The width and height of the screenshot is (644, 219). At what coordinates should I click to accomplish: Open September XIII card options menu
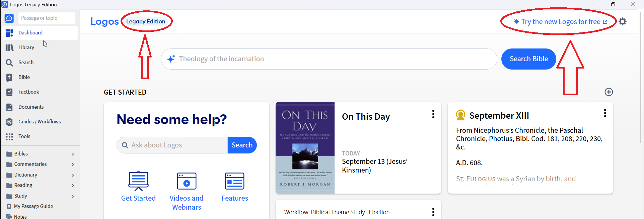pyautogui.click(x=605, y=113)
